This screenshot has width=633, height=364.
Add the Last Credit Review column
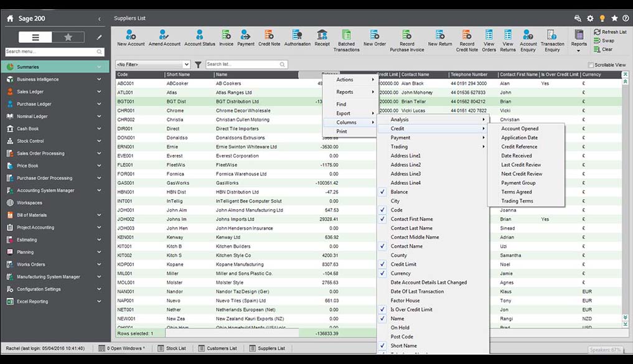[x=525, y=165]
